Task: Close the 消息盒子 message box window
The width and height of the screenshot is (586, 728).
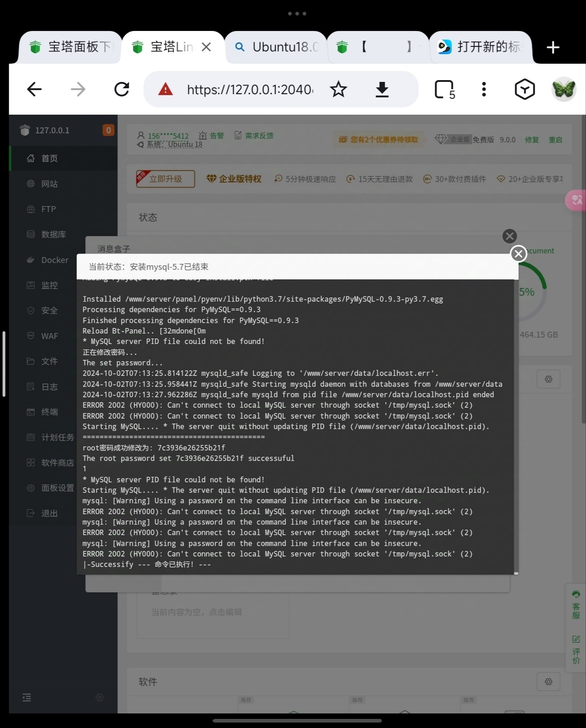Action: pyautogui.click(x=510, y=236)
